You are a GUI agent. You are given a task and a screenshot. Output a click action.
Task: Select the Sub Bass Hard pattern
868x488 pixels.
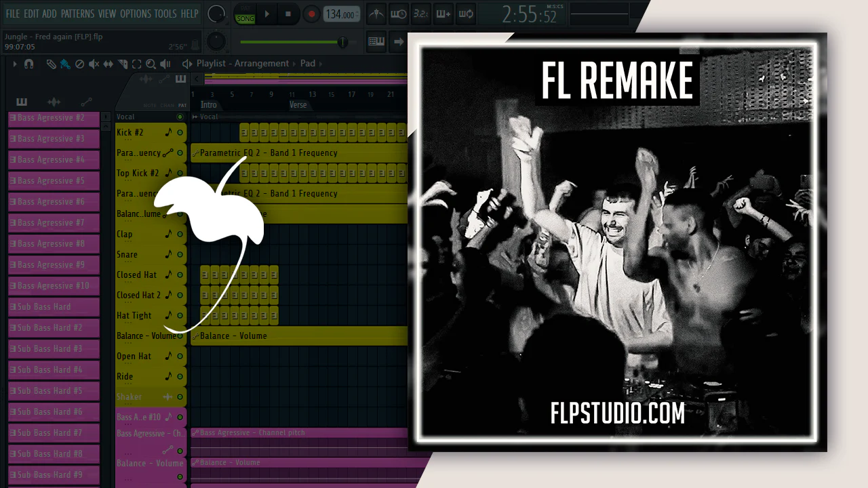coord(54,307)
